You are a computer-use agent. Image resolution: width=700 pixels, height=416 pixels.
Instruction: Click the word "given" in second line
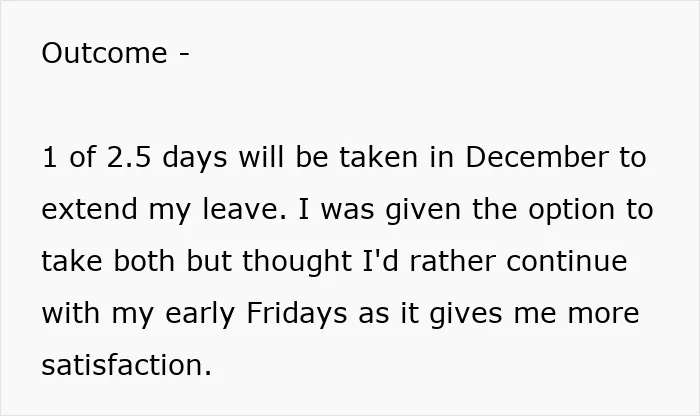tap(423, 210)
